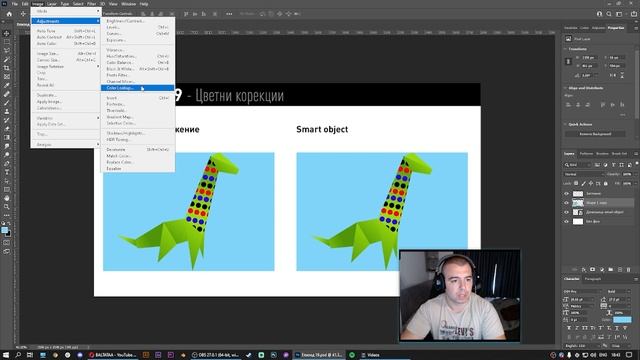Click the foreground color swatch
Screen dimensions: 640x360
pyautogui.click(x=4, y=230)
